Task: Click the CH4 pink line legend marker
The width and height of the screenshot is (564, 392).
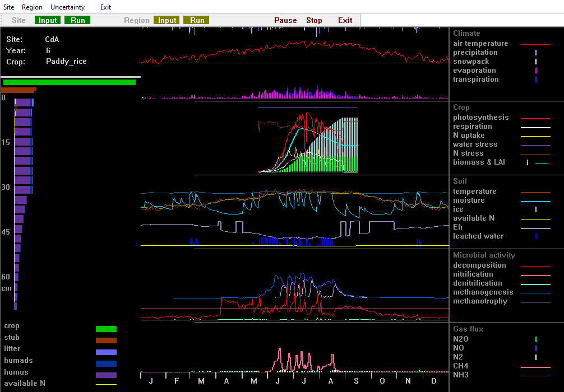Action: pos(535,367)
